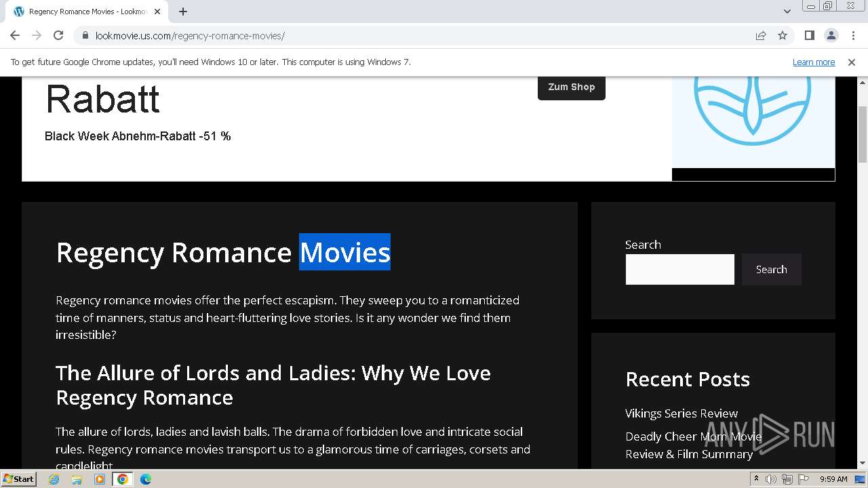The image size is (868, 488).
Task: Reload the current page
Action: [58, 35]
